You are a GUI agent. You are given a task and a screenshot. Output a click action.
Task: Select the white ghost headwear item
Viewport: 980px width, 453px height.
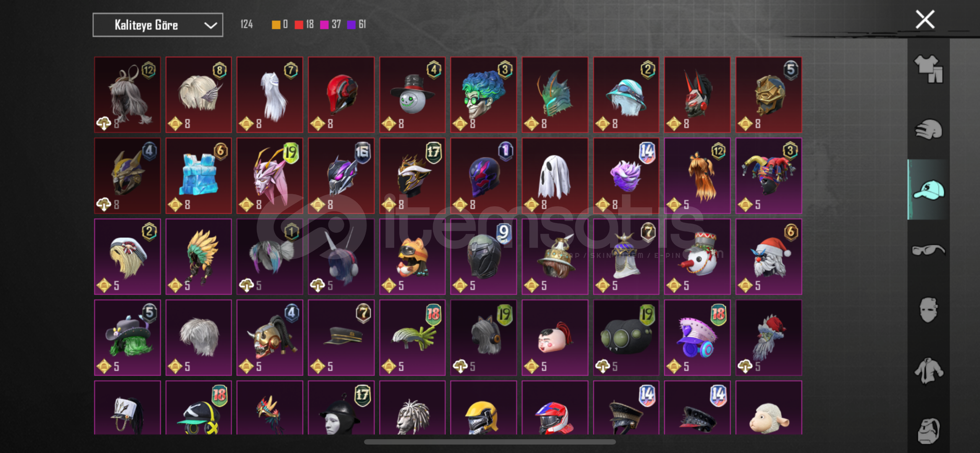click(555, 176)
